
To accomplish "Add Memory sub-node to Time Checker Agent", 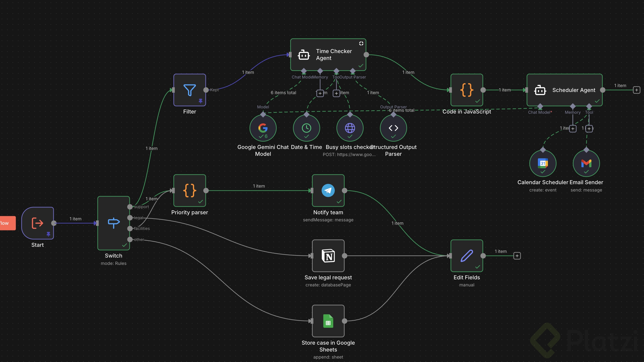I will [320, 93].
